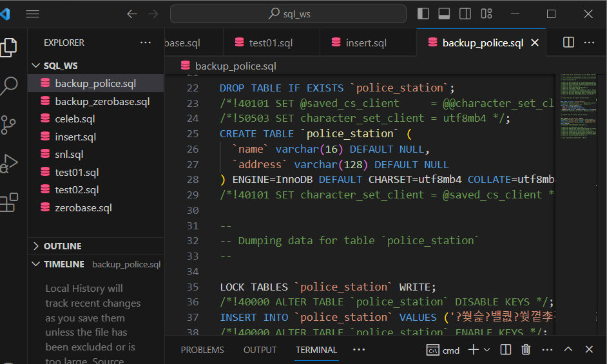
Task: Open the Extensions view
Action: (9, 202)
